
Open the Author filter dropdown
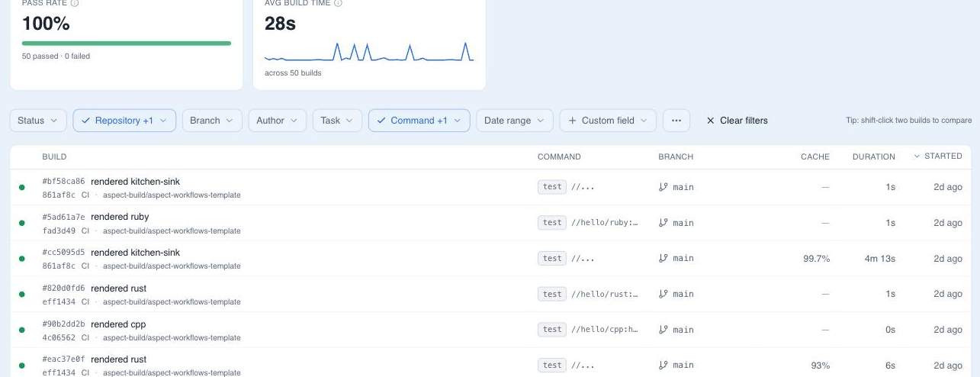point(278,121)
